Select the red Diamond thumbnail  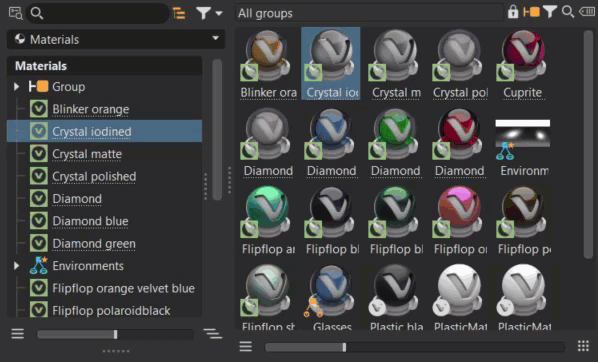[x=460, y=143]
